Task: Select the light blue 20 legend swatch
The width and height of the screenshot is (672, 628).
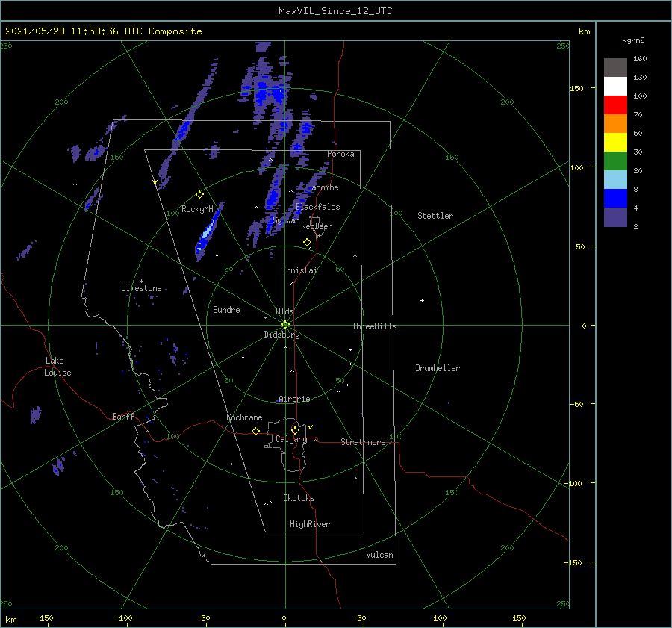Action: 615,180
